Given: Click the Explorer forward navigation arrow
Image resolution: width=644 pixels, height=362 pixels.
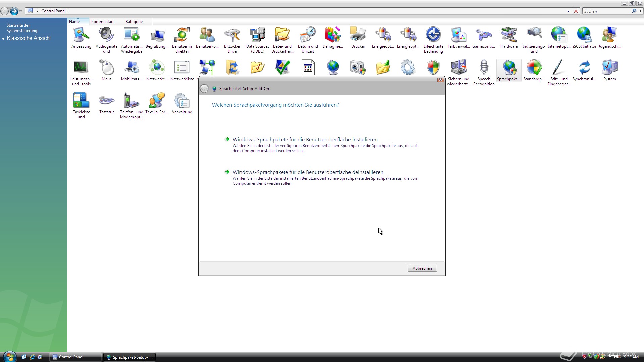Looking at the screenshot, I should tap(14, 11).
